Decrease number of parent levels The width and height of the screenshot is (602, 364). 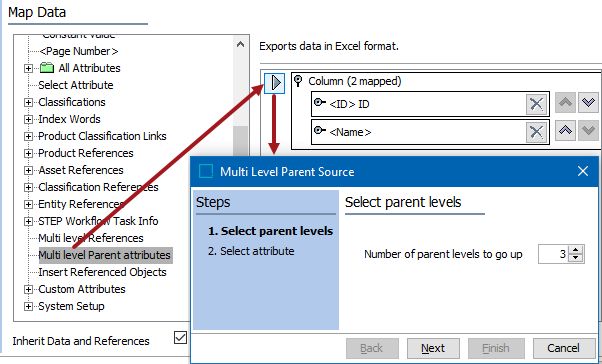pyautogui.click(x=576, y=258)
